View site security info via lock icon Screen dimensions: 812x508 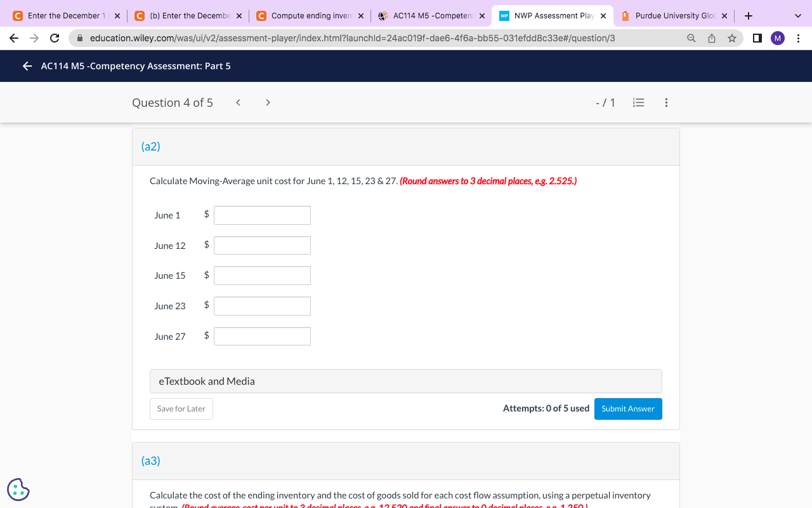pyautogui.click(x=79, y=38)
